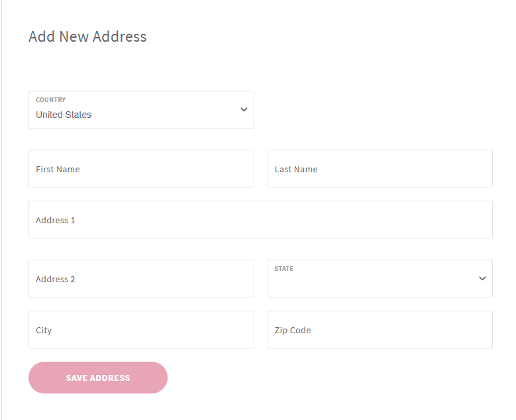Click the State dropdown chevron arrow

click(x=482, y=278)
